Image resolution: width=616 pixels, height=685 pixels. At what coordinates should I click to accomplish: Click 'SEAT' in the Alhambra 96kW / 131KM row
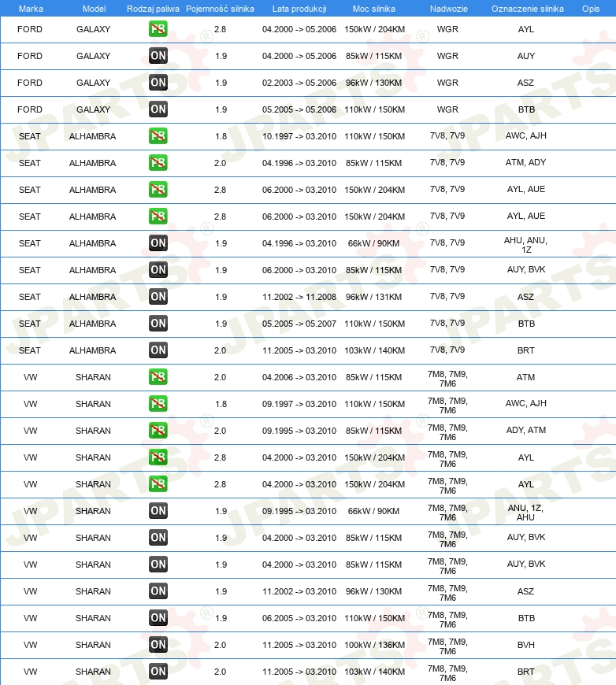[29, 297]
